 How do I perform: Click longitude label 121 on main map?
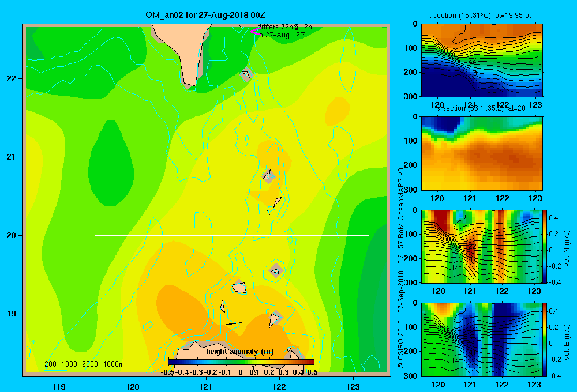[x=206, y=386]
